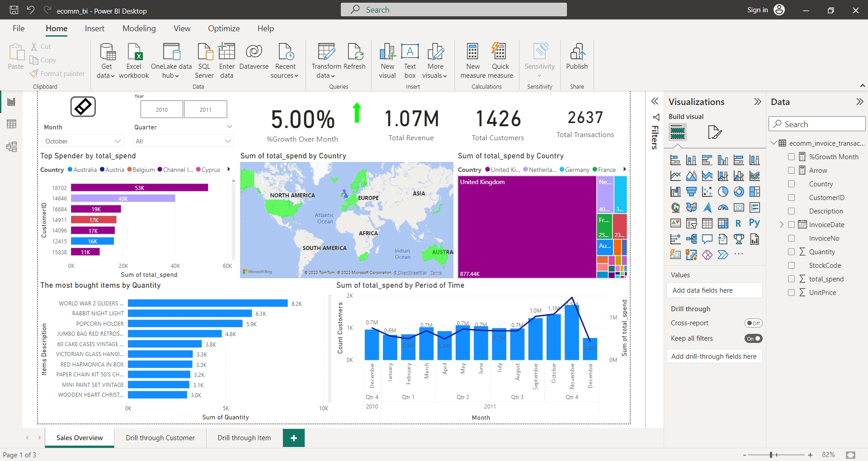
Task: Expand the Filters pane
Action: point(655,101)
